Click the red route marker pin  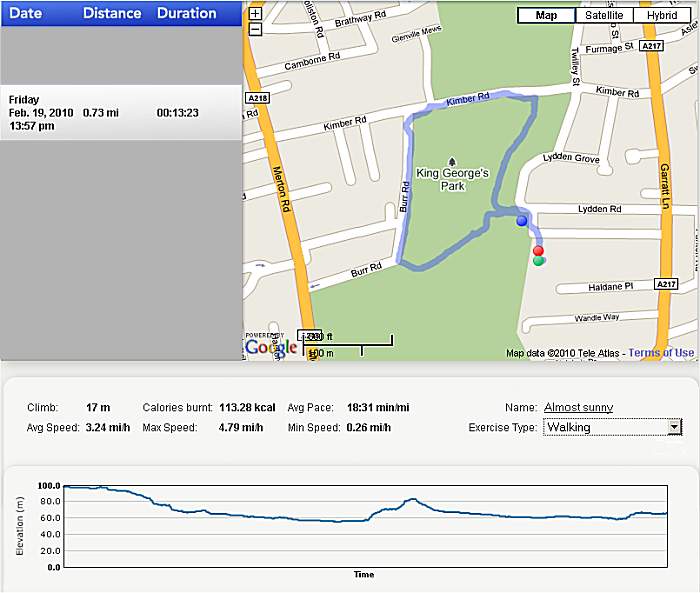pyautogui.click(x=538, y=250)
